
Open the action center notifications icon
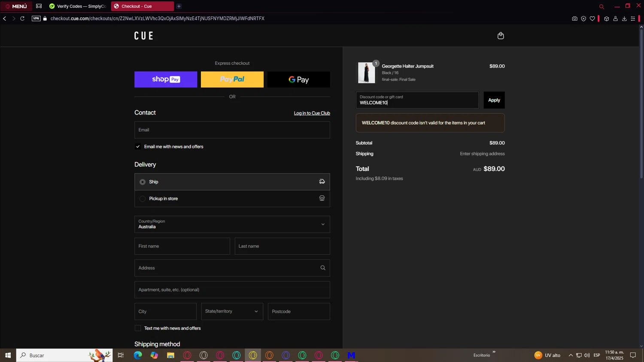tap(633, 355)
